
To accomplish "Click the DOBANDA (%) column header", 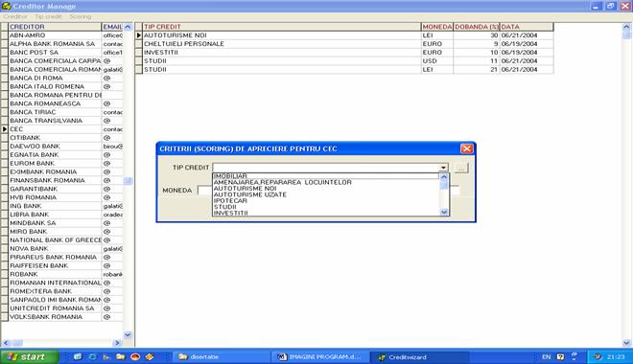I will tap(477, 27).
